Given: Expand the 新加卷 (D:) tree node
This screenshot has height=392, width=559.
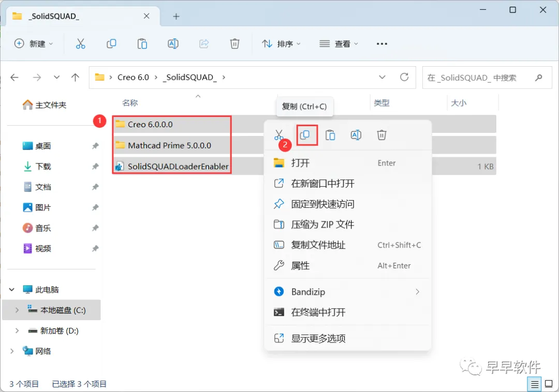Looking at the screenshot, I should [17, 331].
